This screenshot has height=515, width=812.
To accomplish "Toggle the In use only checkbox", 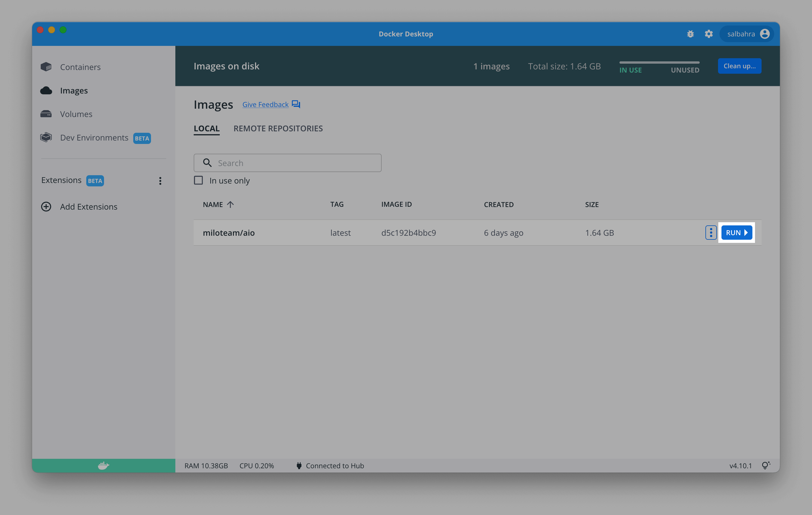I will (198, 181).
